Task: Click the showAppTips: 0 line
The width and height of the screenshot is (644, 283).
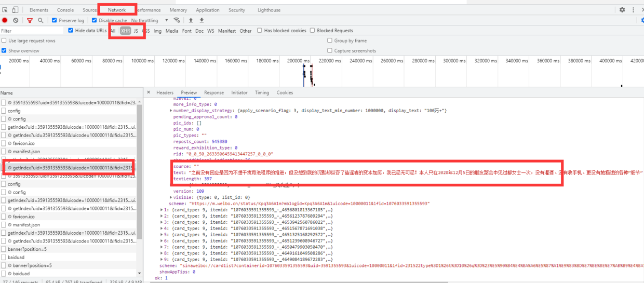Action: tap(177, 272)
